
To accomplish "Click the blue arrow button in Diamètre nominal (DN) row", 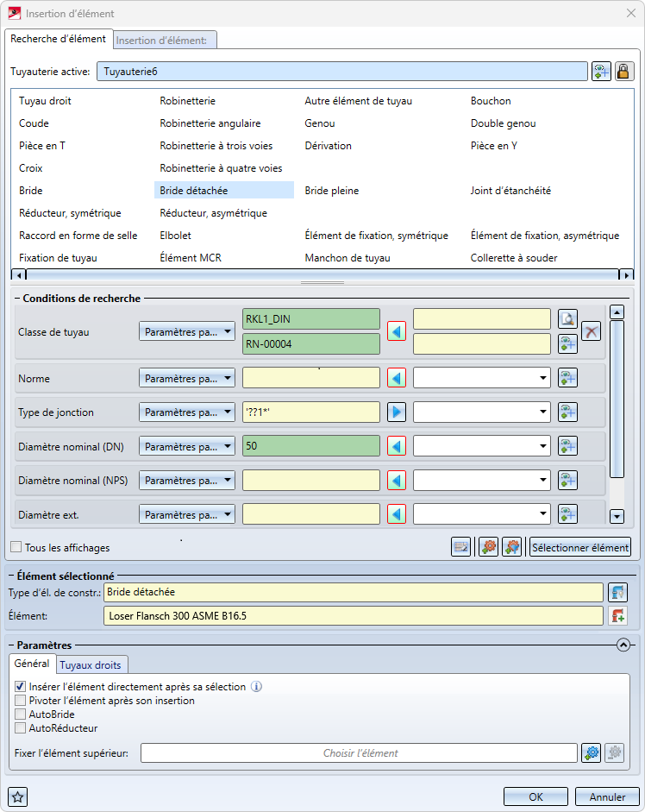I will pos(397,446).
